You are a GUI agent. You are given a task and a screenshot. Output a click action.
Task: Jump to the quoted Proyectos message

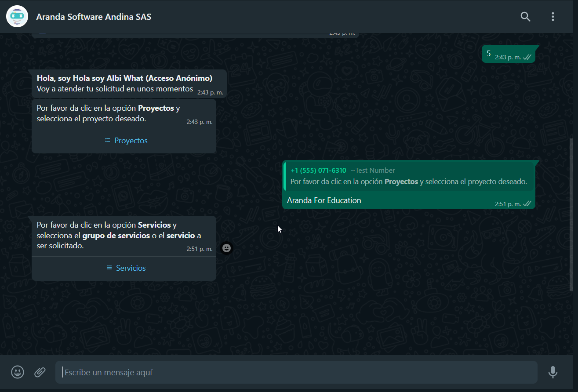click(x=409, y=176)
